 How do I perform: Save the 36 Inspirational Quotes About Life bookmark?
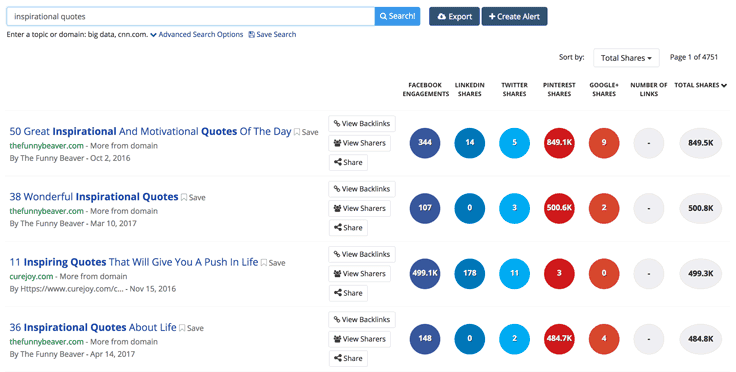coord(192,328)
